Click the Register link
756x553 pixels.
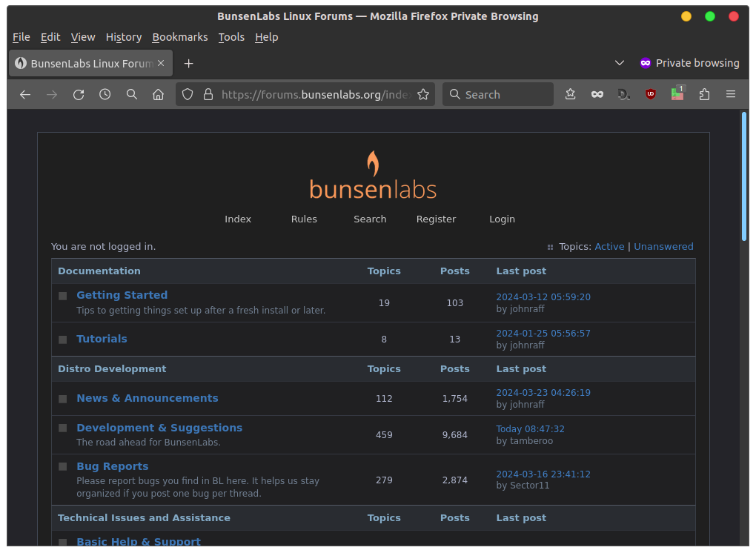(x=436, y=219)
